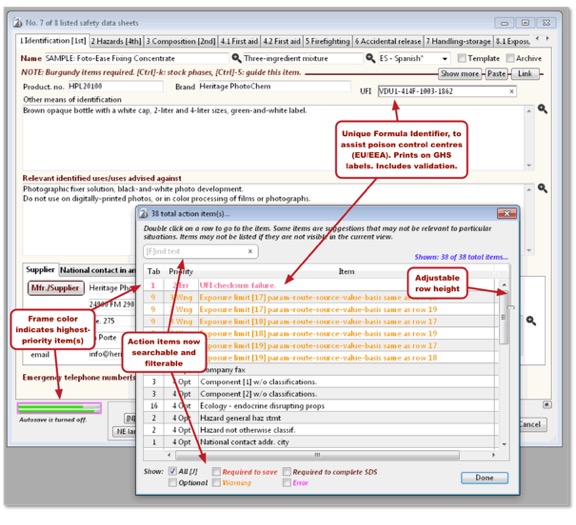Clear the UFI field with its x icon
This screenshot has height=525, width=576.
(511, 91)
